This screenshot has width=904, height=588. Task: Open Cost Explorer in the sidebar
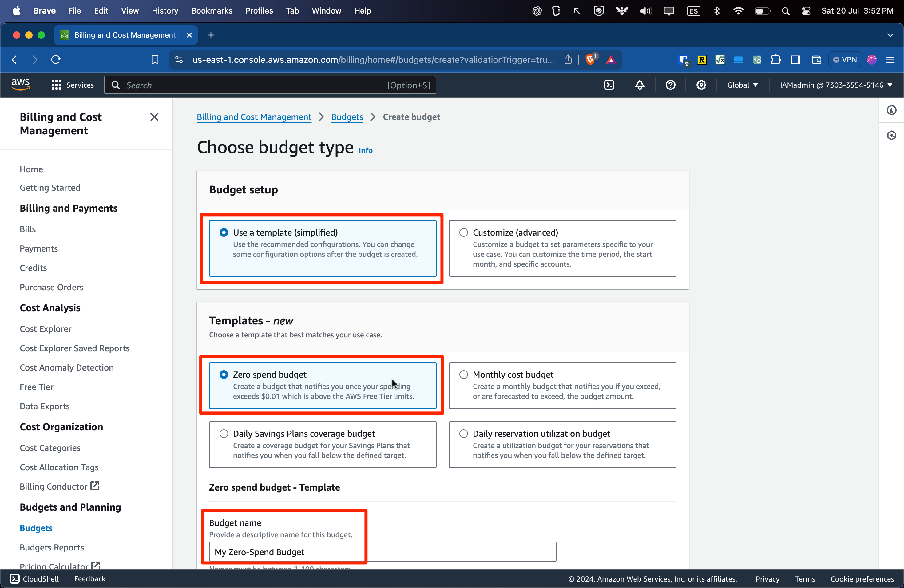click(x=46, y=328)
